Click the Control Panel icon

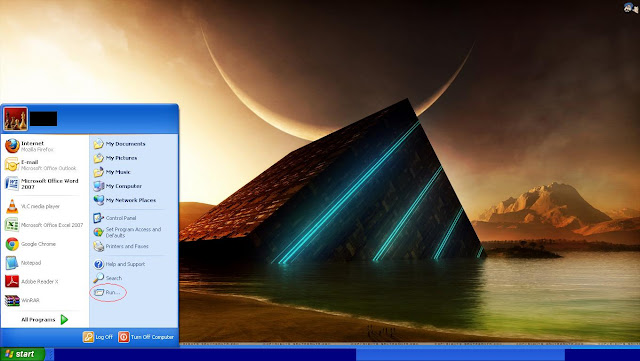click(98, 218)
